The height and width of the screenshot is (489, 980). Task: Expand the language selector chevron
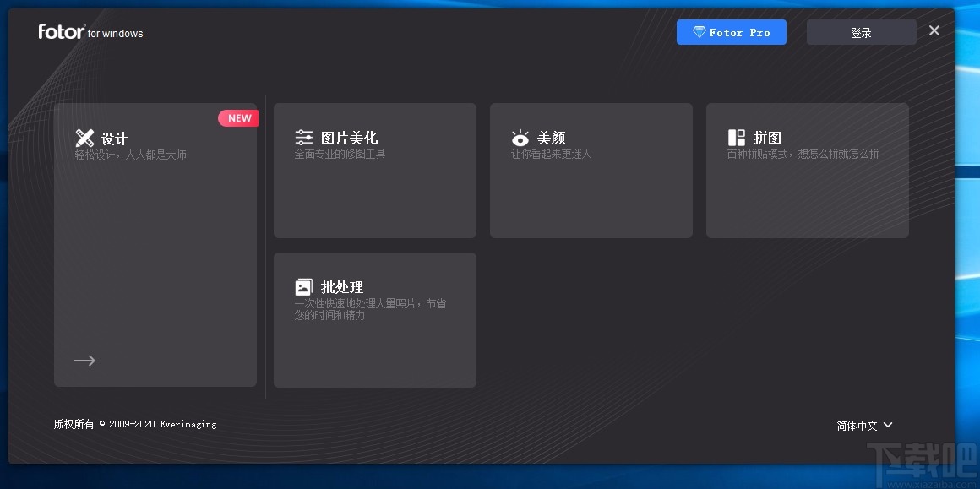coord(887,426)
